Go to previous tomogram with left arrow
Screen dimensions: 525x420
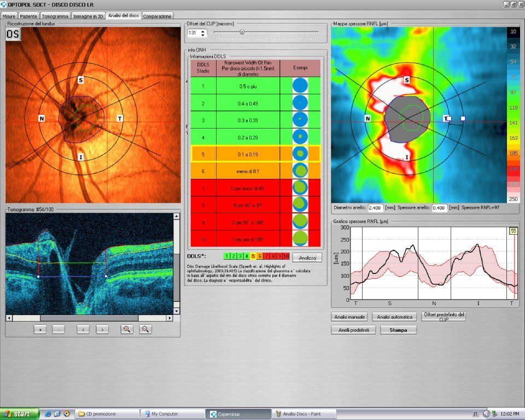pyautogui.click(x=83, y=329)
